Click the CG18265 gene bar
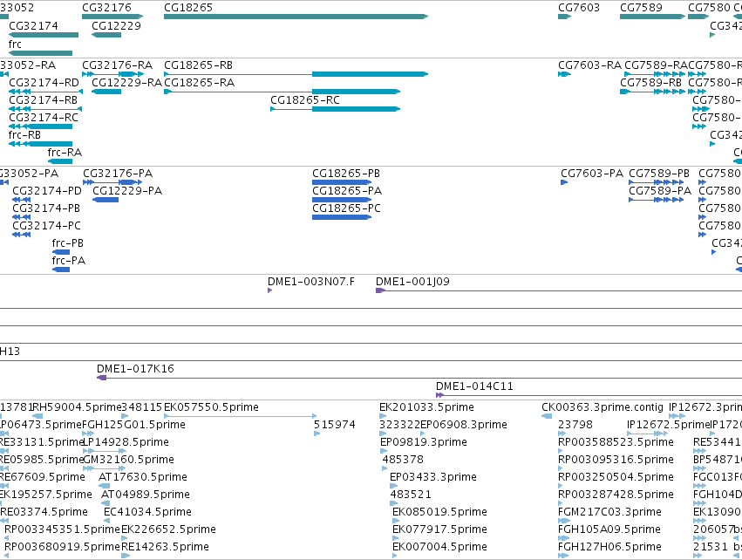Viewport: 742px width, 560px height. click(296, 17)
